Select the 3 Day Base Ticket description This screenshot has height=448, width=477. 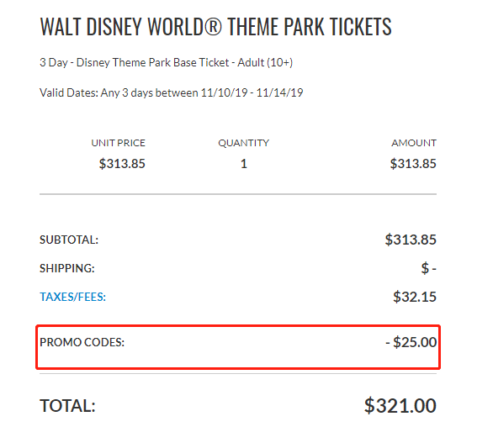[x=166, y=62]
